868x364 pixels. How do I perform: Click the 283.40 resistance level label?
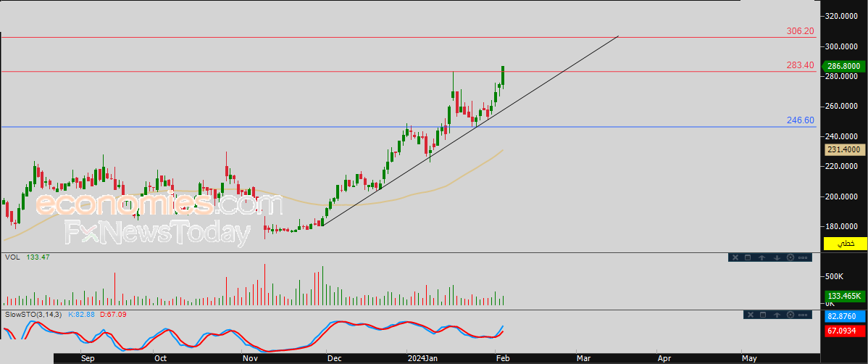801,65
